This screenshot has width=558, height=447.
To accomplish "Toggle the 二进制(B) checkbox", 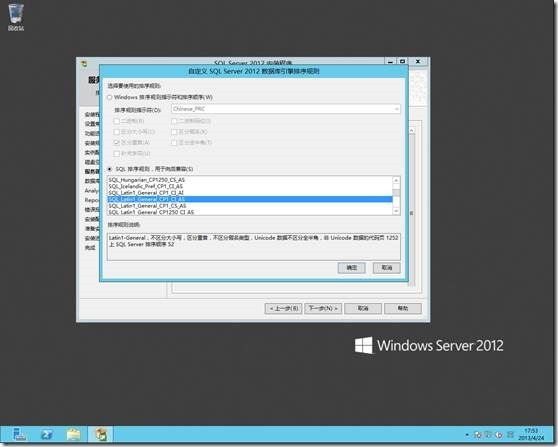I will (116, 121).
